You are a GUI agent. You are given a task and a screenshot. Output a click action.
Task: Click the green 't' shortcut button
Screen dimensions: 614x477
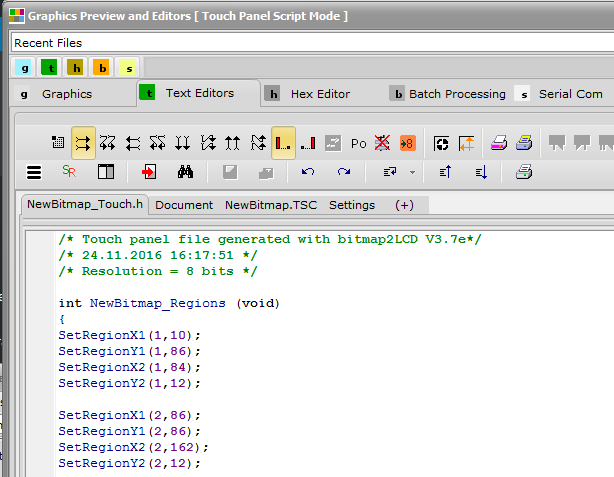pos(51,68)
